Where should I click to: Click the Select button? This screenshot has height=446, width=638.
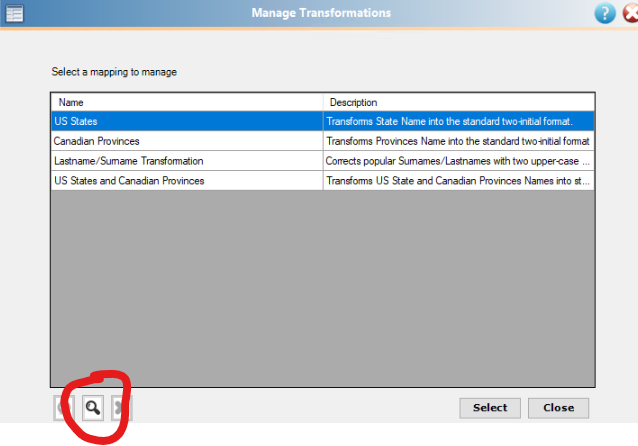point(490,408)
